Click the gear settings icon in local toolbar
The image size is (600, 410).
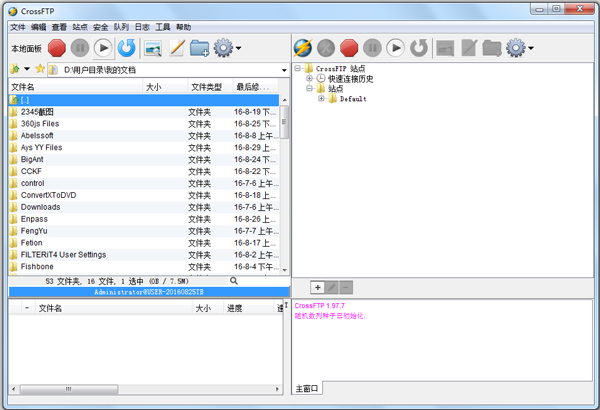(223, 48)
